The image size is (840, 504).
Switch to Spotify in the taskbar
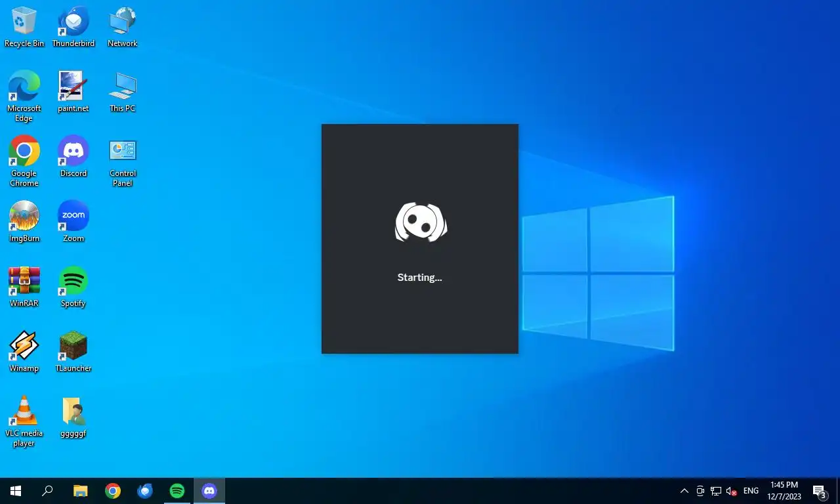point(177,491)
